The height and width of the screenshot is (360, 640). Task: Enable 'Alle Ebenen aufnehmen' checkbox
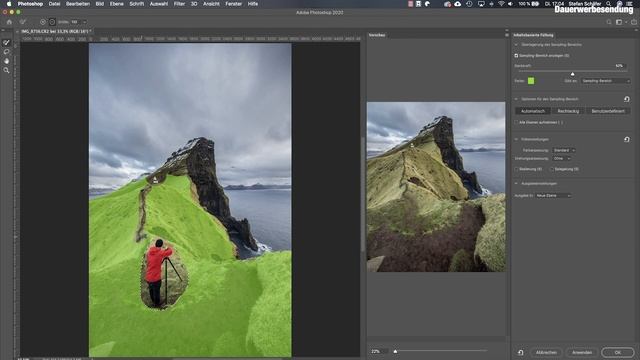tap(516, 122)
